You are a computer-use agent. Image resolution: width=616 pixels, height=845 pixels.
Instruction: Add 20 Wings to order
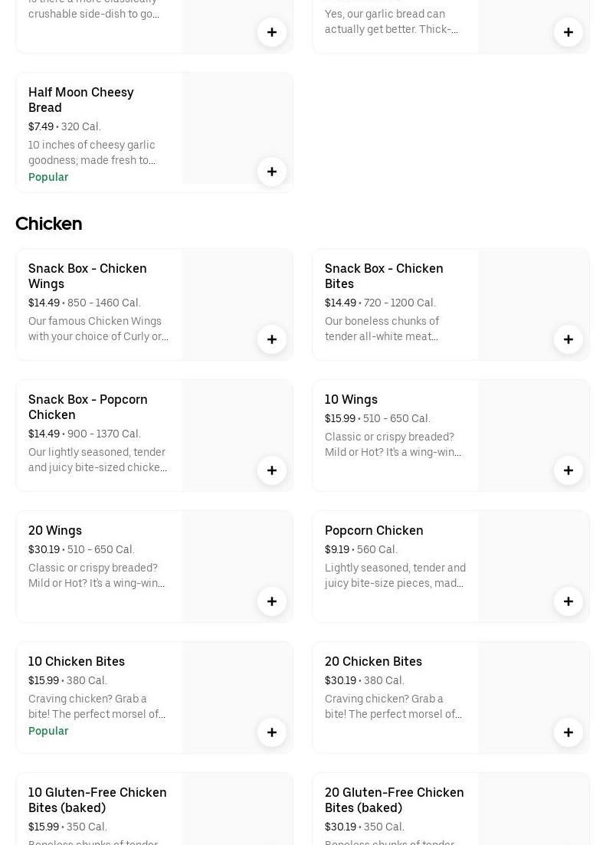click(272, 601)
